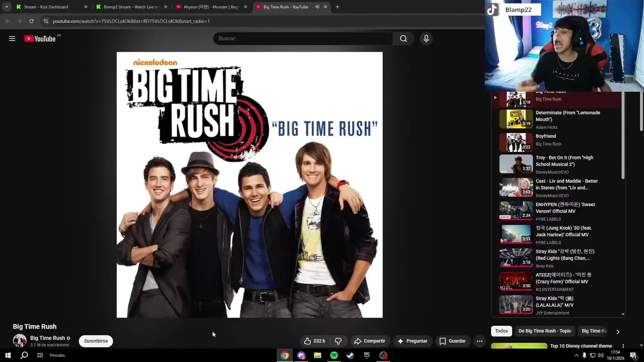View site information icon in address bar
Viewport: 644px width, 362px height.
46,21
